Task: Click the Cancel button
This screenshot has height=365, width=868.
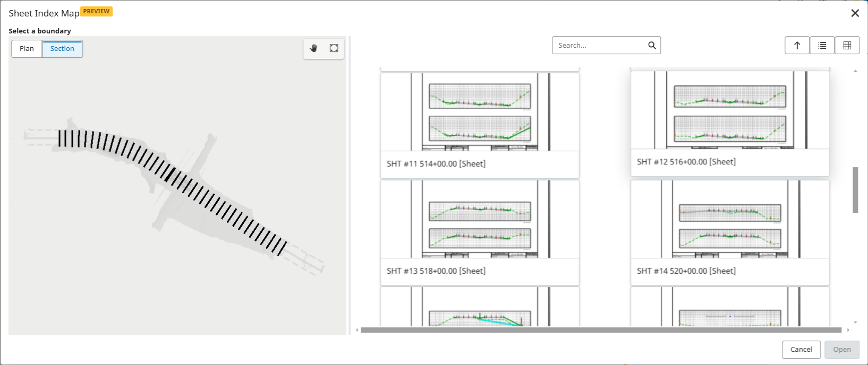Action: 801,350
